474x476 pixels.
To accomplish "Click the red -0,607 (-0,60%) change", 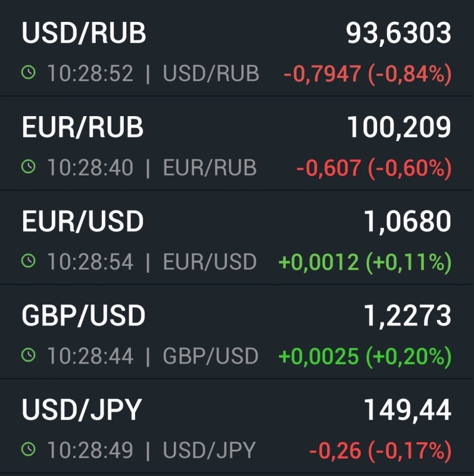I will (373, 168).
